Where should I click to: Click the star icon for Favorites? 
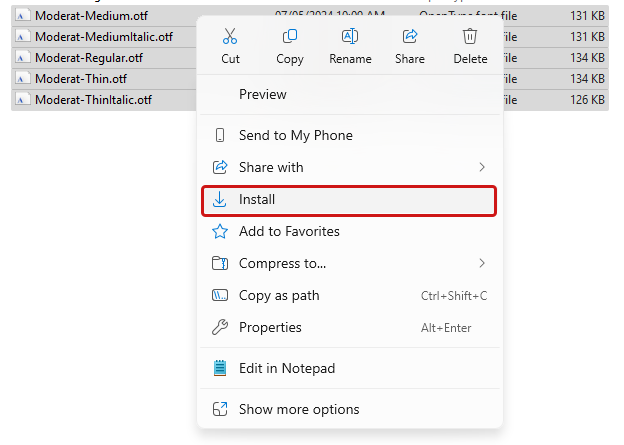pyautogui.click(x=220, y=231)
